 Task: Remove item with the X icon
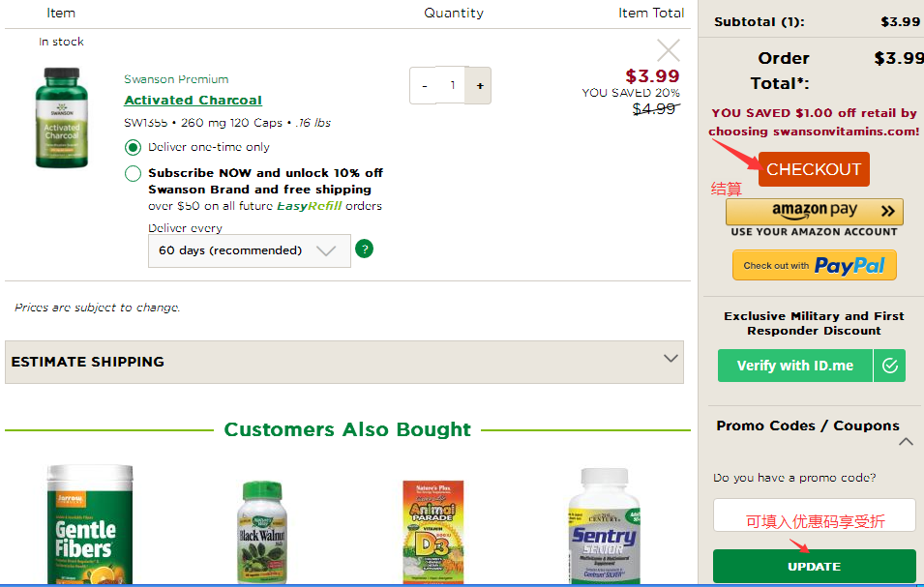coord(668,50)
